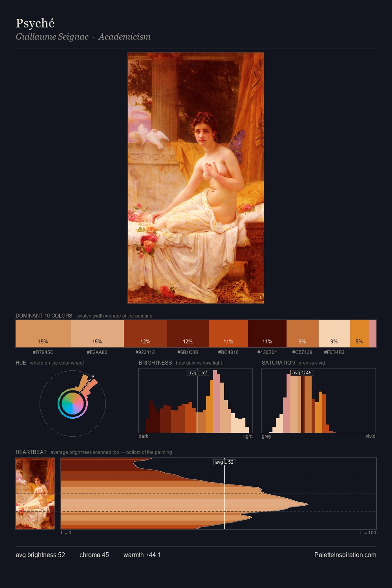Click the 5% bright orange swatch
The image size is (392, 588).
(359, 334)
